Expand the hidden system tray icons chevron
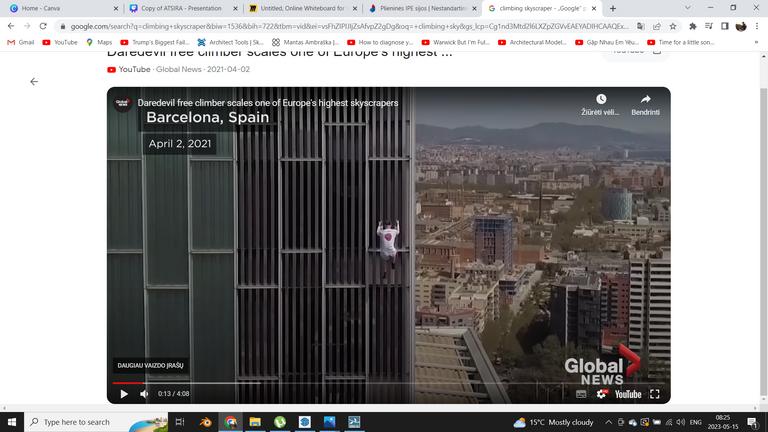Image resolution: width=768 pixels, height=432 pixels. (608, 422)
